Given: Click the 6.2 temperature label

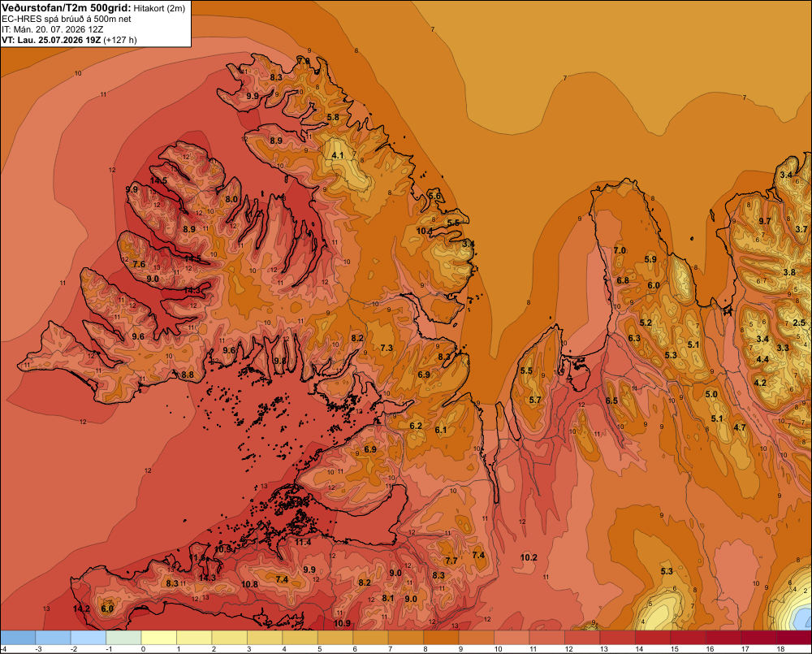Looking at the screenshot, I should tap(416, 426).
